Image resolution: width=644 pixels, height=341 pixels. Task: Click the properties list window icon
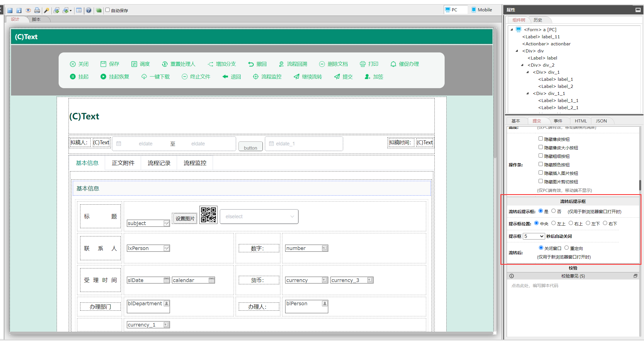[79, 10]
